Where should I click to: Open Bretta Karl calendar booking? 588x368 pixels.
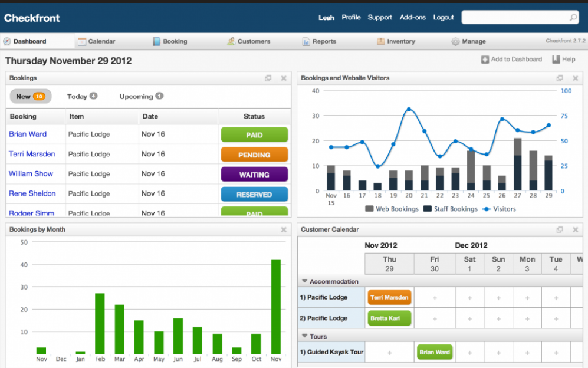click(x=389, y=318)
